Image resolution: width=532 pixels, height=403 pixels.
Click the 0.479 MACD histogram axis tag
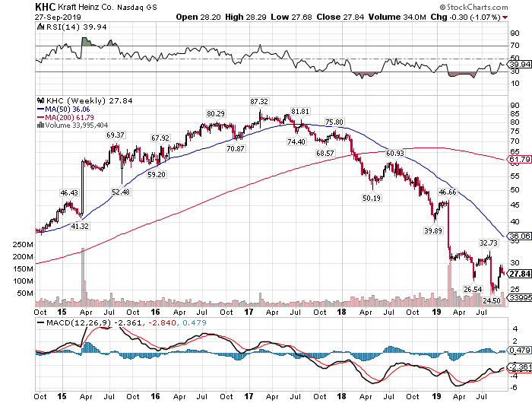pos(520,350)
